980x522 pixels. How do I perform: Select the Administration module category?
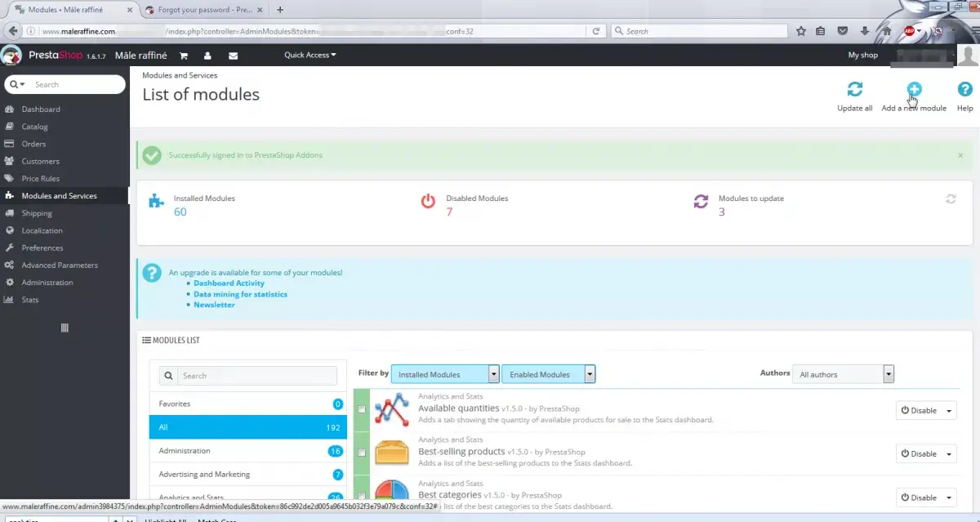247,451
